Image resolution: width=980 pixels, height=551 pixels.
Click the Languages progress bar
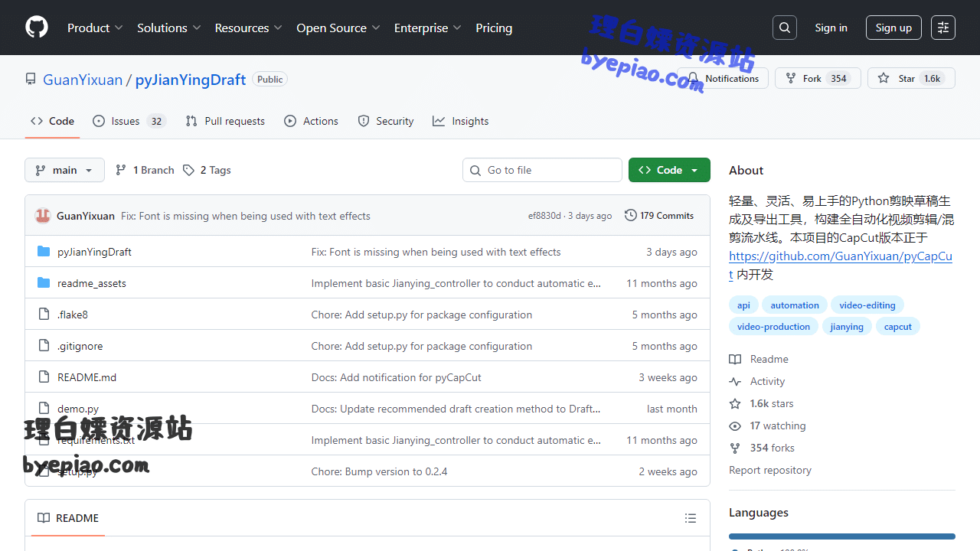(842, 536)
